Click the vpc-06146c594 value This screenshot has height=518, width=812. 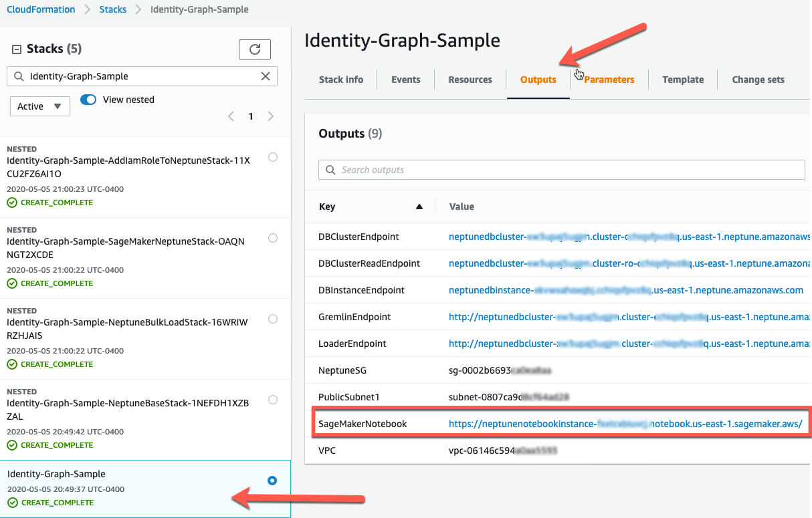coord(503,450)
